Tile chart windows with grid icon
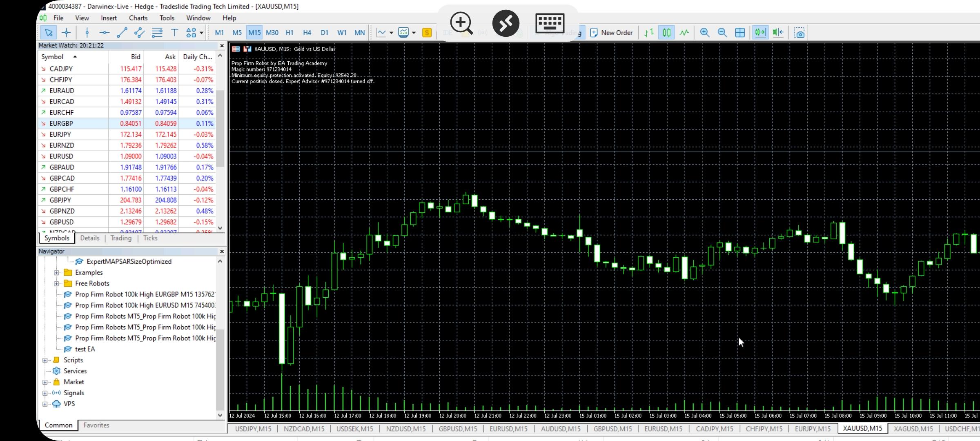 click(739, 33)
